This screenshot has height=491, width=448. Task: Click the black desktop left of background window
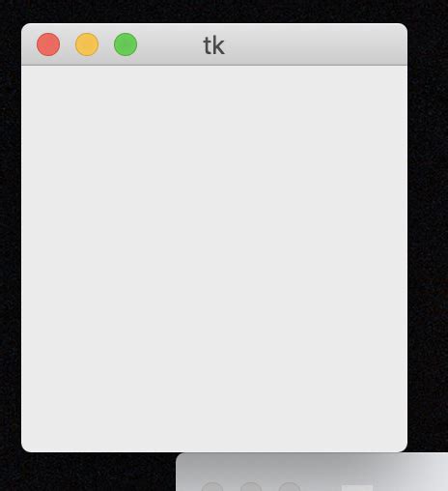(87, 472)
